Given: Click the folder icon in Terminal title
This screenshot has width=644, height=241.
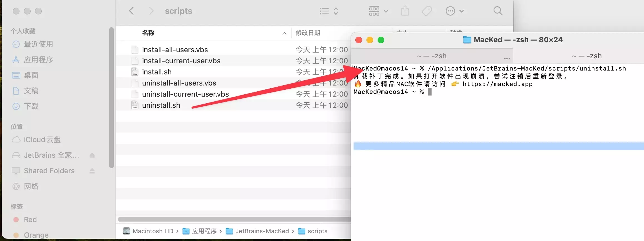Looking at the screenshot, I should point(467,40).
